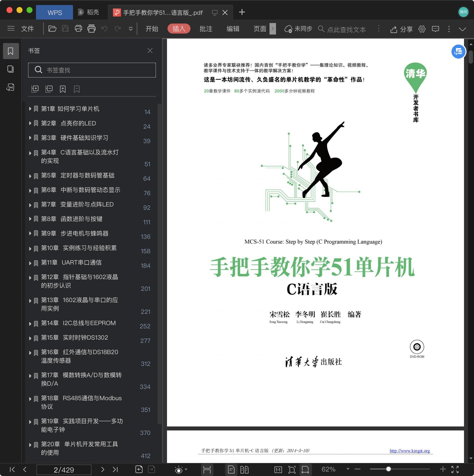The height and width of the screenshot is (476, 474).
Task: Click the settings gear icon in toolbar
Action: (422, 29)
